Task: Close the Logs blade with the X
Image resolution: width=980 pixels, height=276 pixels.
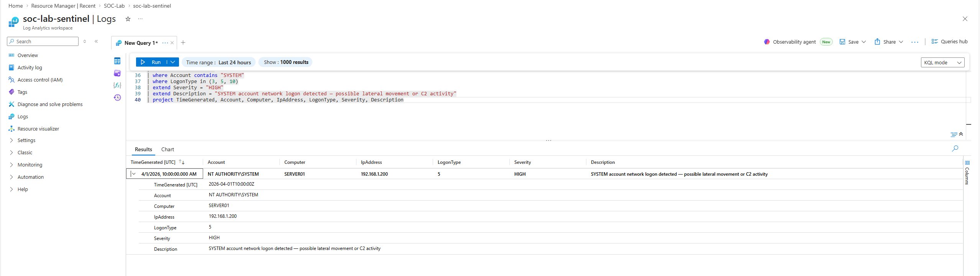Action: pos(965,19)
